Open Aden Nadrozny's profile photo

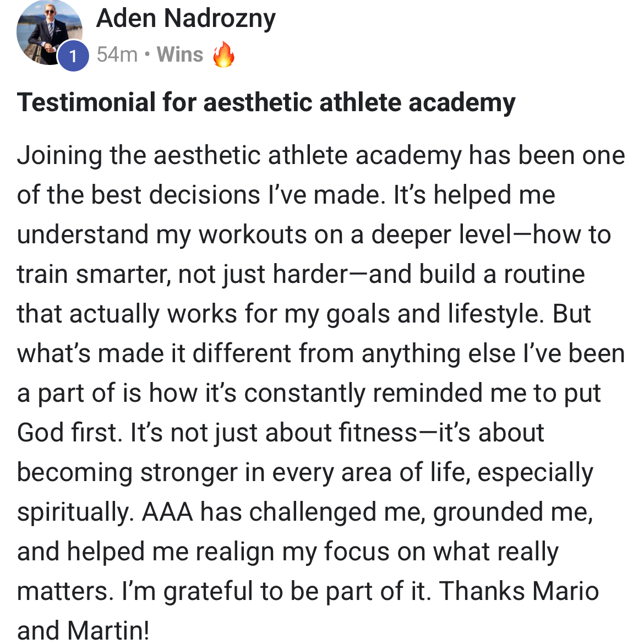(x=48, y=32)
